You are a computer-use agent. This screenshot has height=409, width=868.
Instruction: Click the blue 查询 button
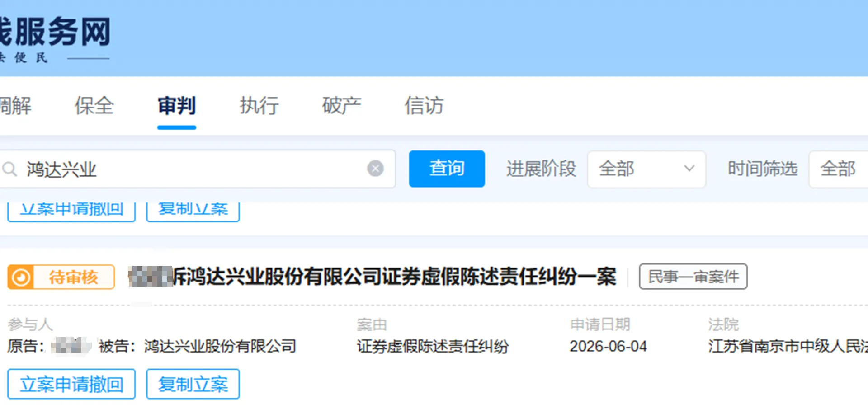[447, 169]
